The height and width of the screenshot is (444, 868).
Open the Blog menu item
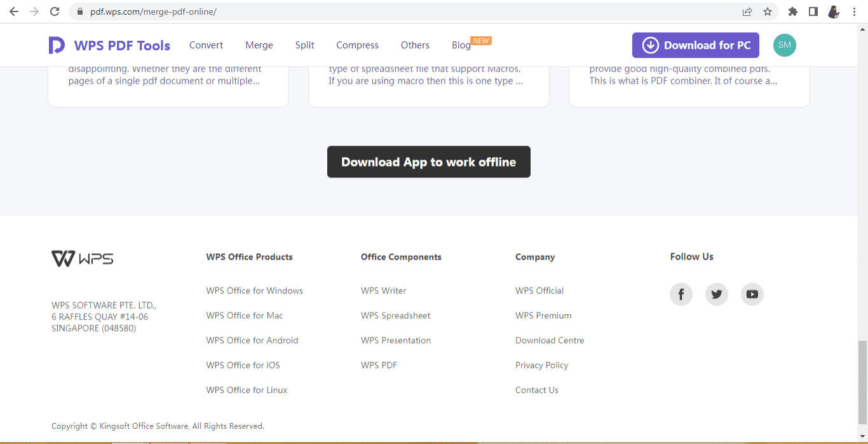(x=461, y=45)
